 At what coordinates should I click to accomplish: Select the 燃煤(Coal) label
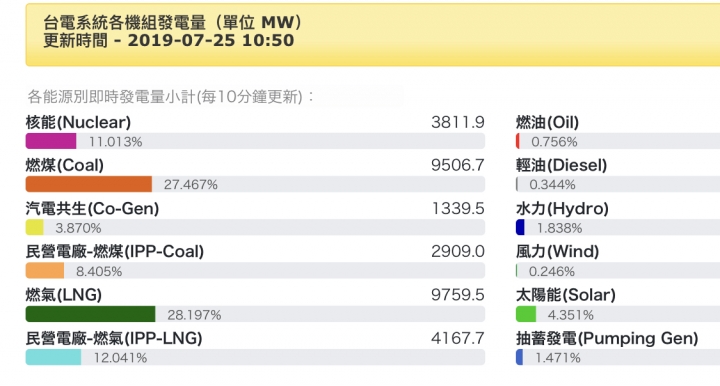[65, 165]
